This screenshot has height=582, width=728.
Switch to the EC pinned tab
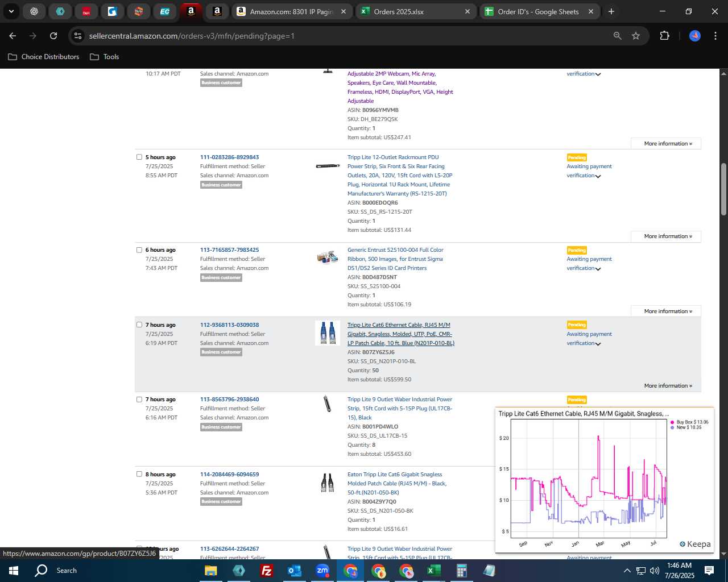point(165,11)
